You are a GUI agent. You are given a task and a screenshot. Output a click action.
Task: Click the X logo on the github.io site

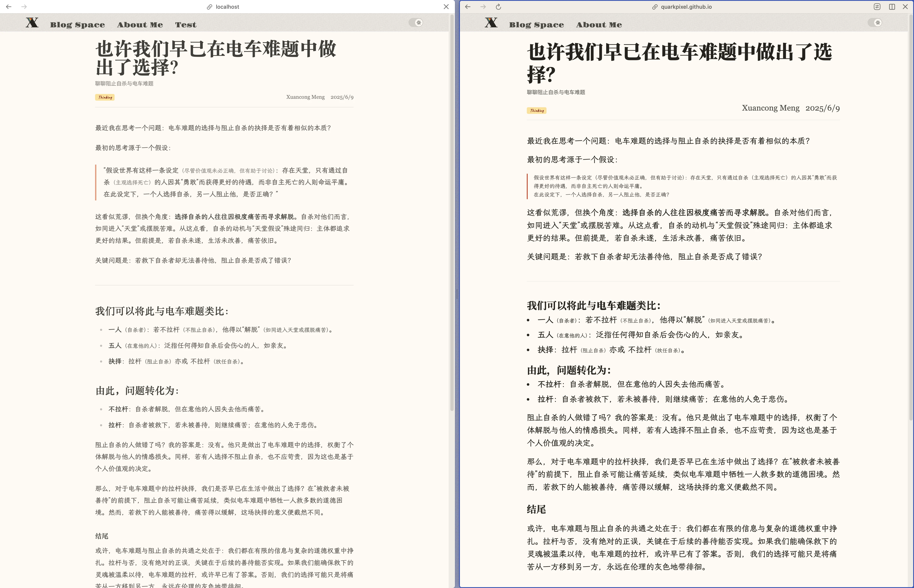(491, 23)
